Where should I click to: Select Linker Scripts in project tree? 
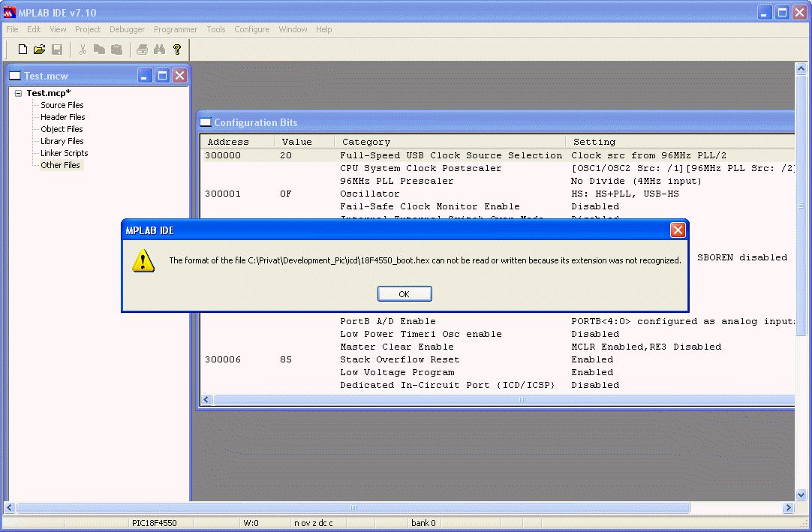click(64, 153)
